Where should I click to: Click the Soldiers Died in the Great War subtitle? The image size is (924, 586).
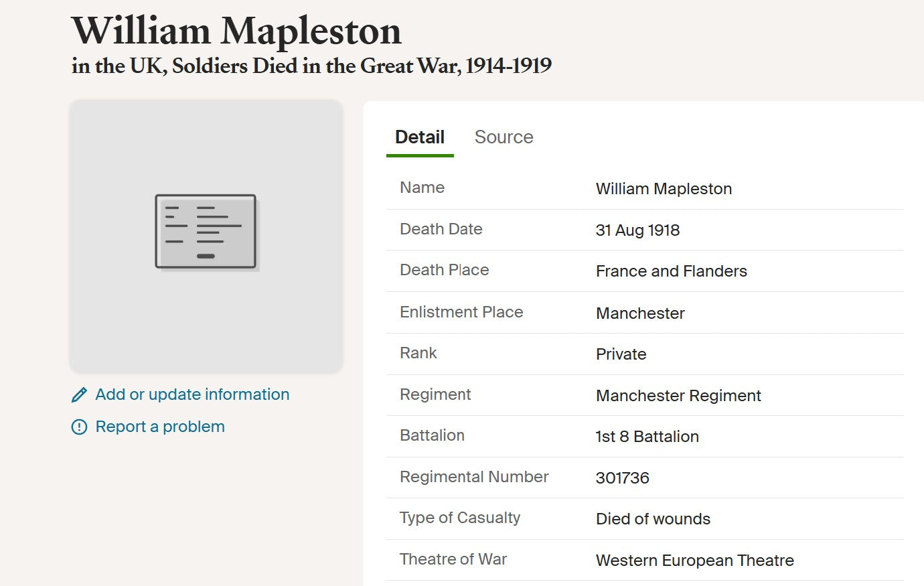click(x=311, y=66)
